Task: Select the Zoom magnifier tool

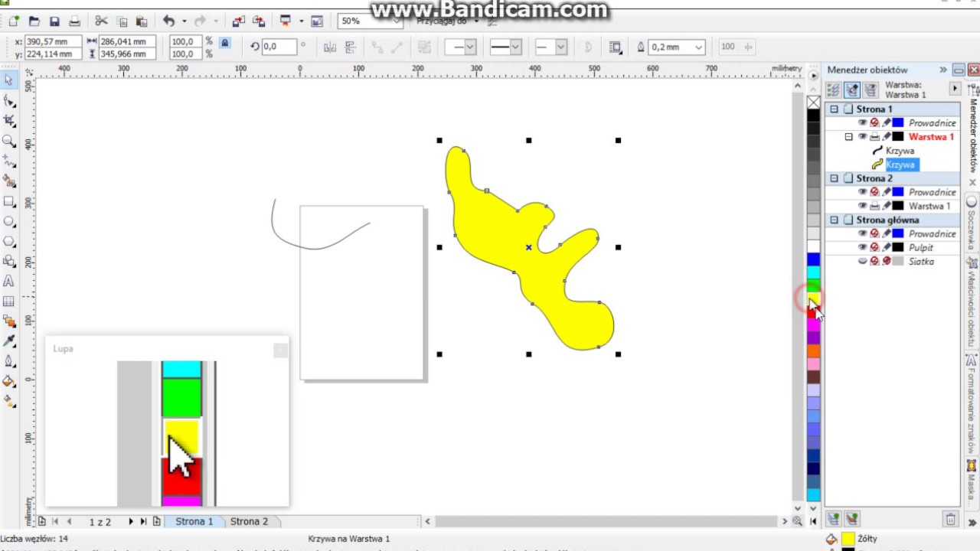Action: (x=9, y=141)
